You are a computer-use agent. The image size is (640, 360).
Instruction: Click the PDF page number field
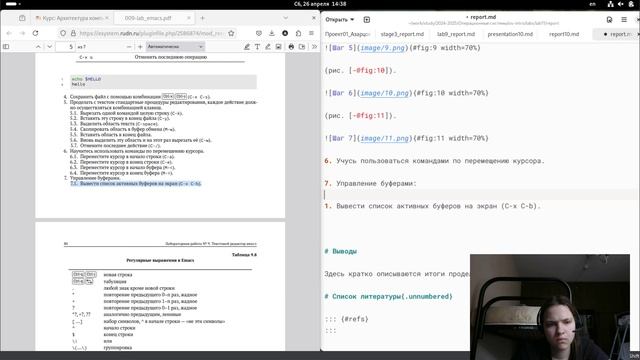tap(66, 47)
